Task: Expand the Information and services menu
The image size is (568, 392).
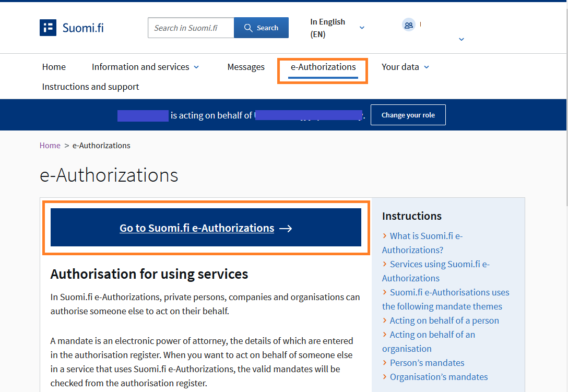Action: 145,67
